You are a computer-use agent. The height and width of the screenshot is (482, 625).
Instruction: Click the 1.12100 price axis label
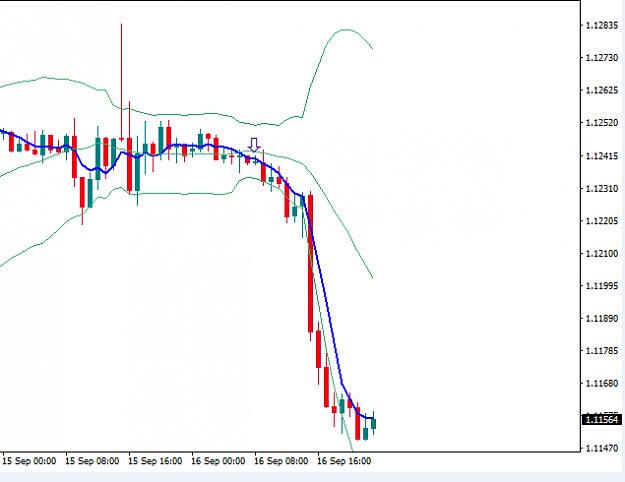tap(601, 254)
